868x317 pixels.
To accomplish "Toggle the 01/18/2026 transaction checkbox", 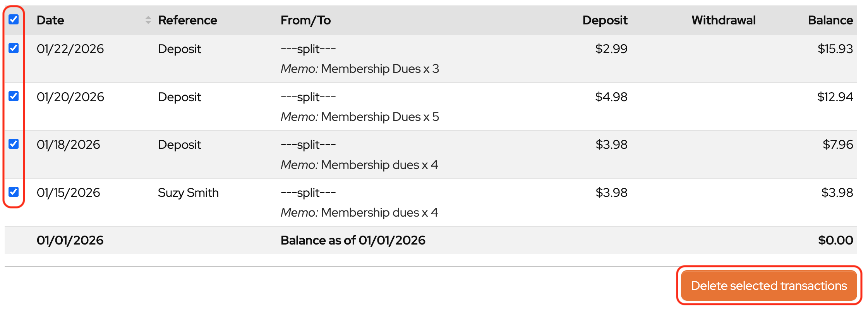I will tap(14, 144).
